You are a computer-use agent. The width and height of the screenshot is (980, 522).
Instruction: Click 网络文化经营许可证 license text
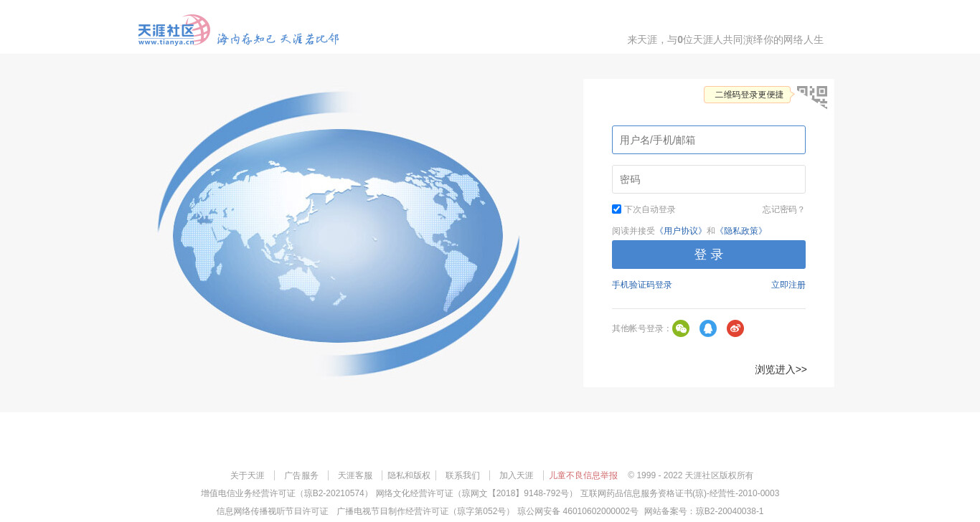click(x=476, y=493)
